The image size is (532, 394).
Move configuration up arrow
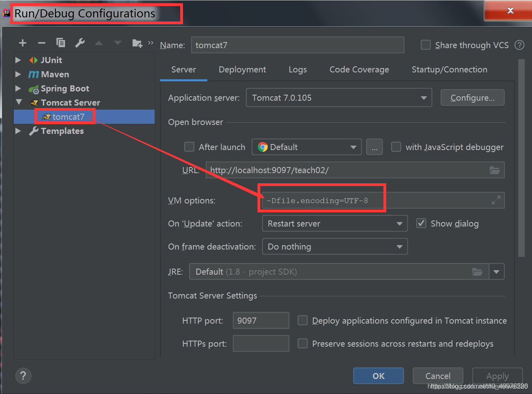tap(99, 43)
